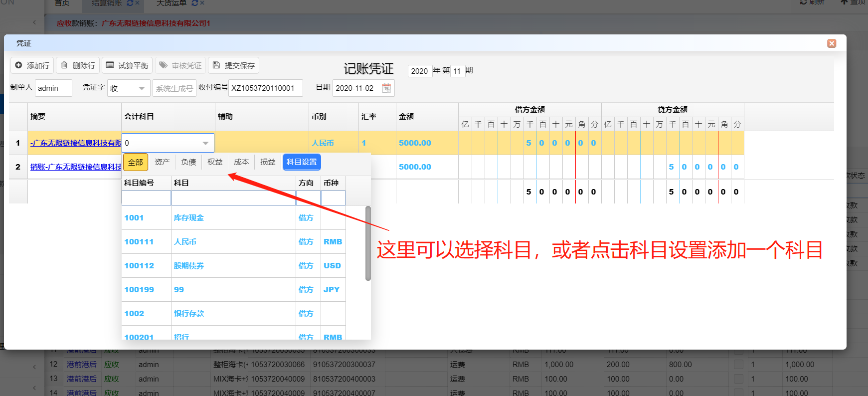The width and height of the screenshot is (868, 396).
Task: Select the 损益 subject tab
Action: point(268,162)
